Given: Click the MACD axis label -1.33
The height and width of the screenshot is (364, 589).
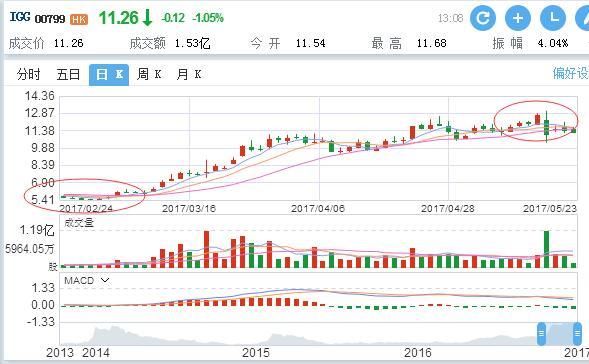Looking at the screenshot, I should pos(41,322).
